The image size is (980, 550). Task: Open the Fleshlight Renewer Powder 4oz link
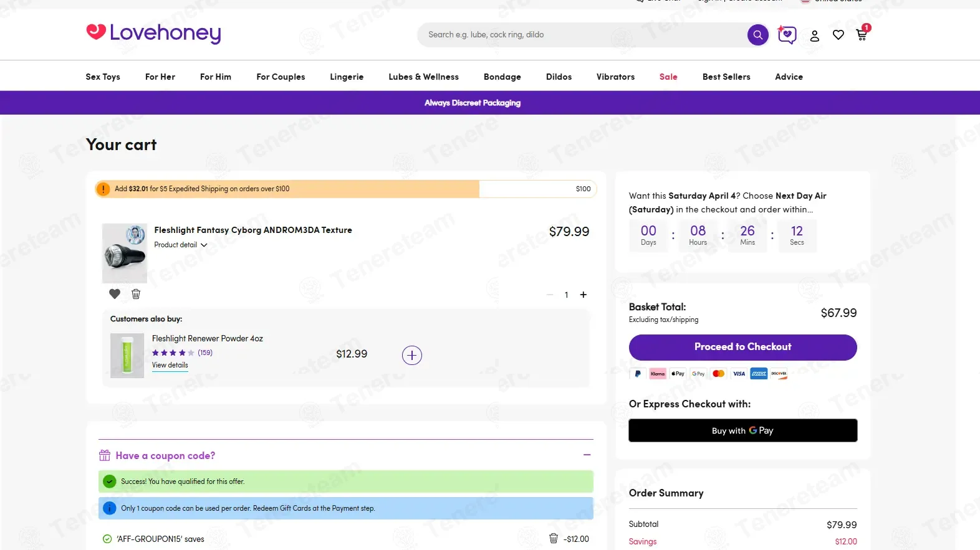tap(208, 338)
